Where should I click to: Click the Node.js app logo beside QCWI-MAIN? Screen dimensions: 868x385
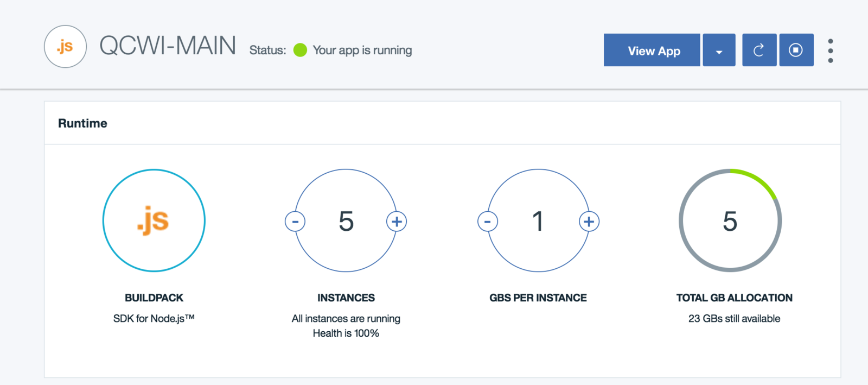[x=65, y=47]
